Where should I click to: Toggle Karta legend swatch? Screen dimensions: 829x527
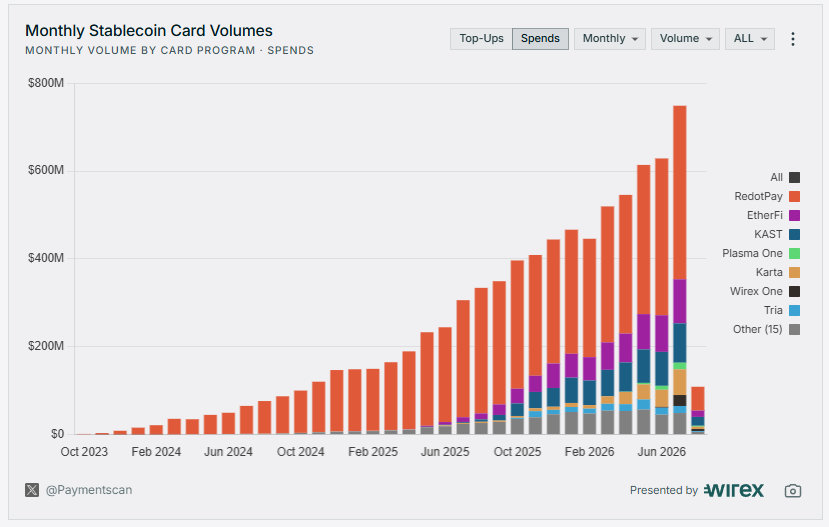(x=794, y=272)
